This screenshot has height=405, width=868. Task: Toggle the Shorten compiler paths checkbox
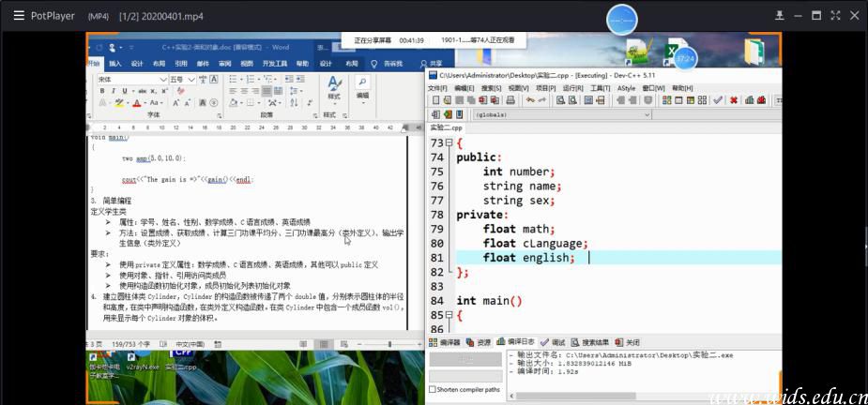coord(433,389)
